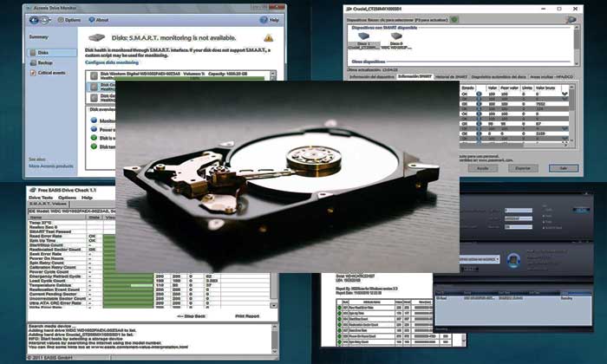Click the Step Back button
Image resolution: width=607 pixels, height=364 pixels.
(192, 316)
